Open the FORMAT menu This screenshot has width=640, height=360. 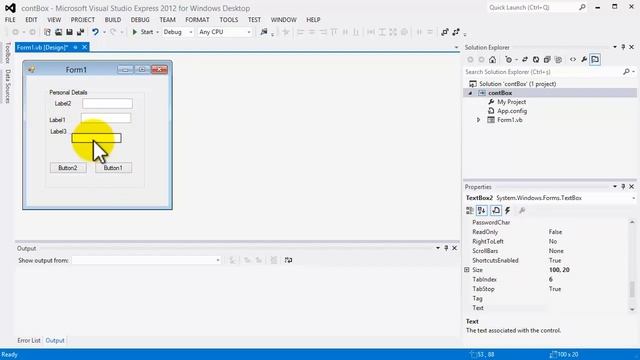[x=197, y=20]
